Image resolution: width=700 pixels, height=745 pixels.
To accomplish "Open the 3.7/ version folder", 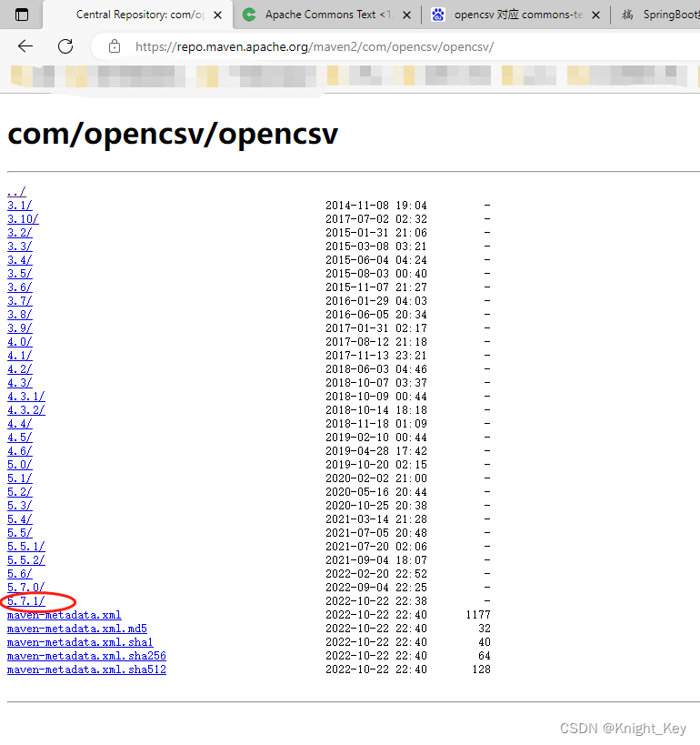I will coord(19,301).
